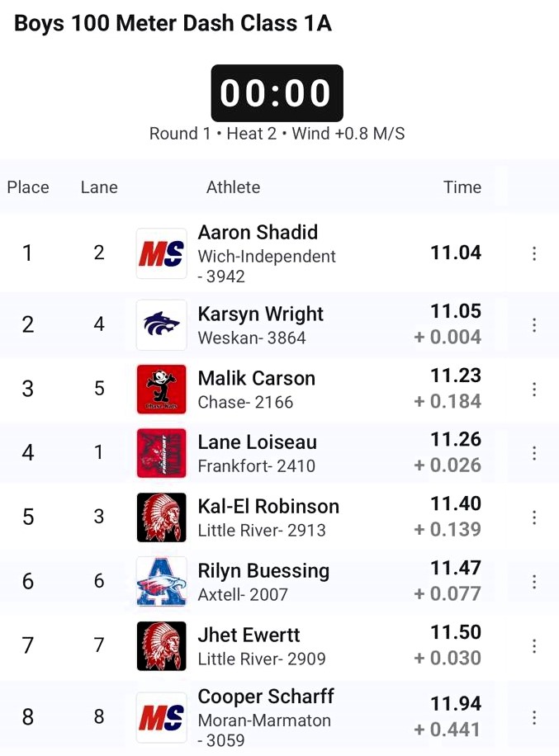Open the more options menu for Aaron Shadid
559x756 pixels.
point(534,253)
